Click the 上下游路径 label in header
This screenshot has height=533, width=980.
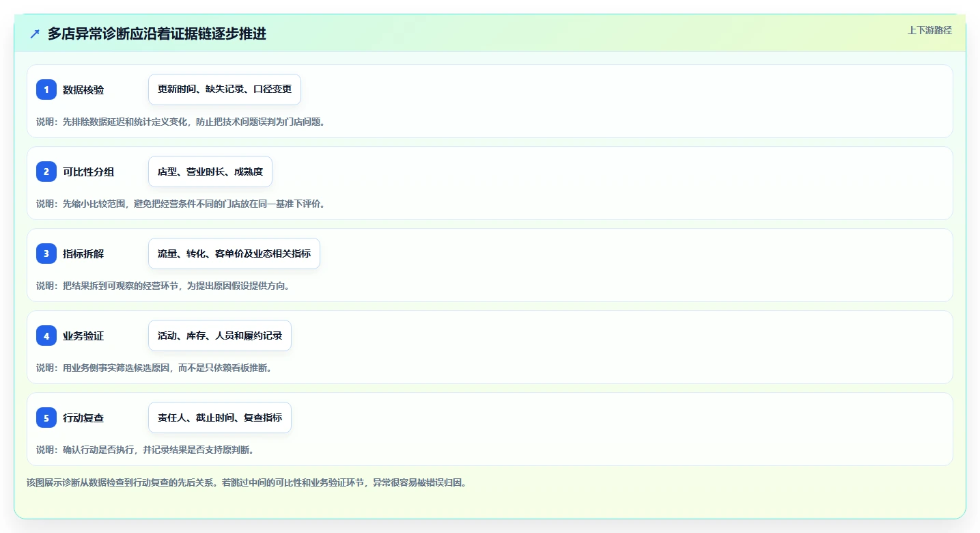[x=929, y=30]
